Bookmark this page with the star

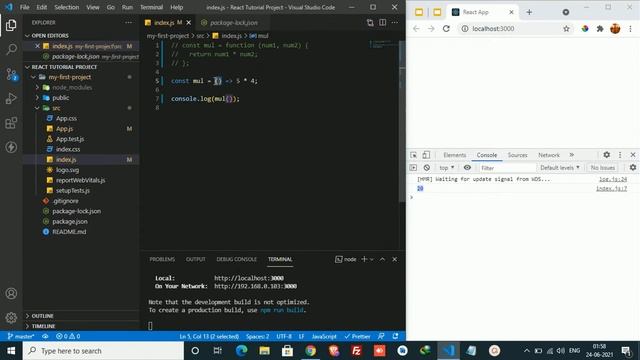(x=566, y=29)
